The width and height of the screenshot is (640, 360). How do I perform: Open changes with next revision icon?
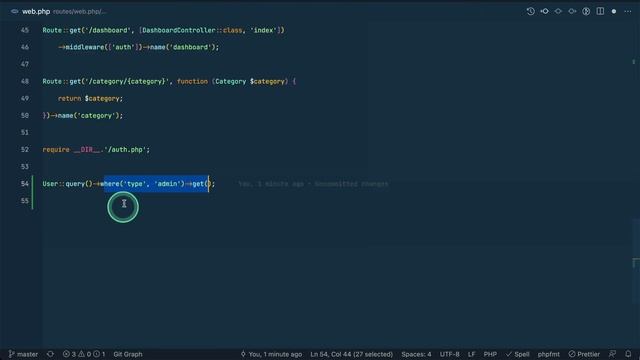pyautogui.click(x=572, y=11)
